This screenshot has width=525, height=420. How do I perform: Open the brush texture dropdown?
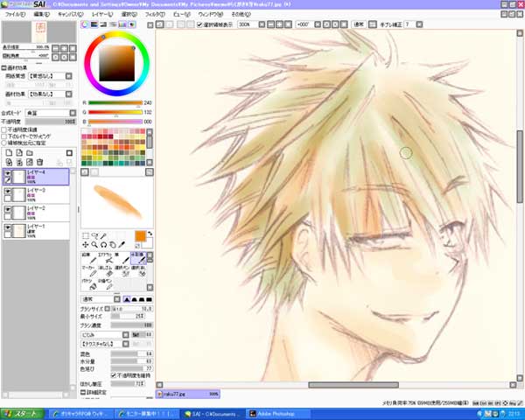pos(125,344)
